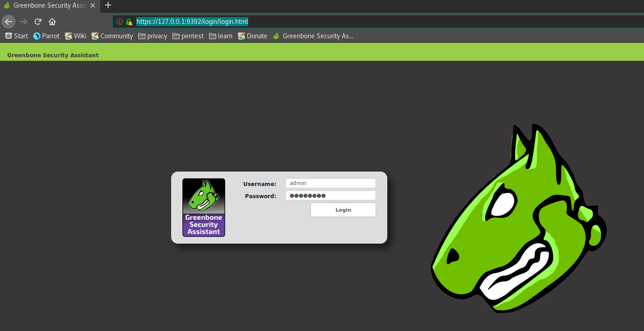Expand the privacy bookmarks folder
The height and width of the screenshot is (331, 644).
pos(153,36)
